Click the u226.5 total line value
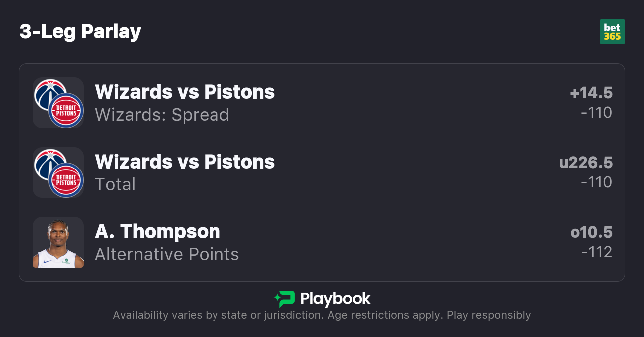The width and height of the screenshot is (644, 337). tap(586, 163)
